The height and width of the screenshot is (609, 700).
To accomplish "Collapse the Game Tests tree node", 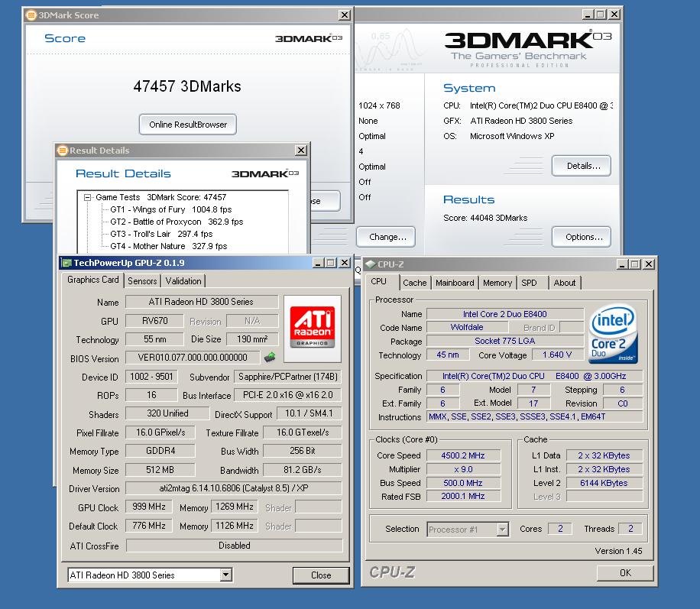I will (x=87, y=197).
